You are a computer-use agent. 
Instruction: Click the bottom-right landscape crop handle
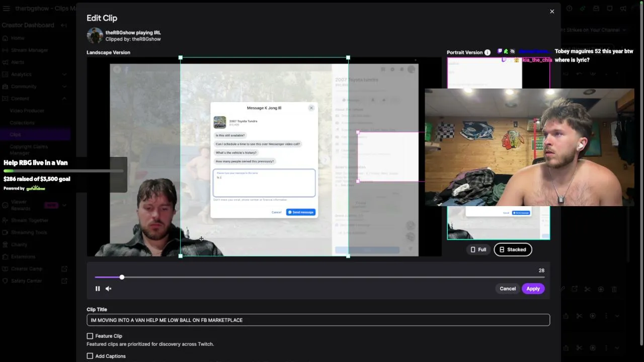pos(348,256)
